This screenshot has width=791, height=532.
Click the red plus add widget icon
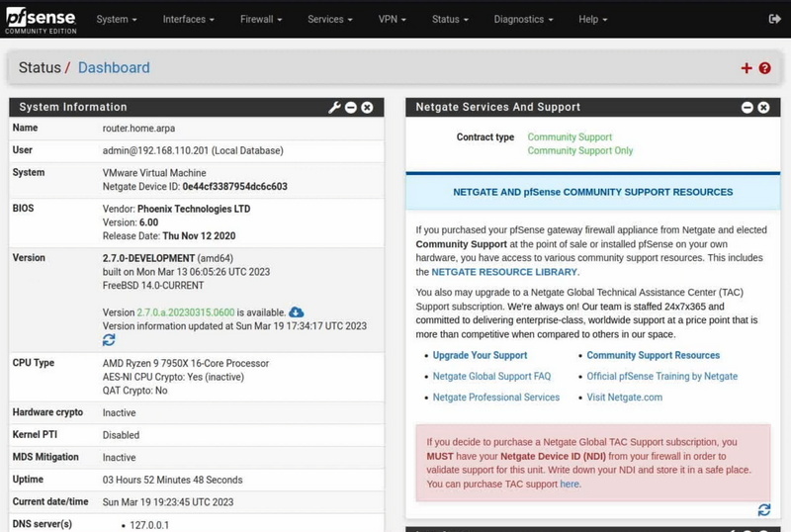point(747,68)
